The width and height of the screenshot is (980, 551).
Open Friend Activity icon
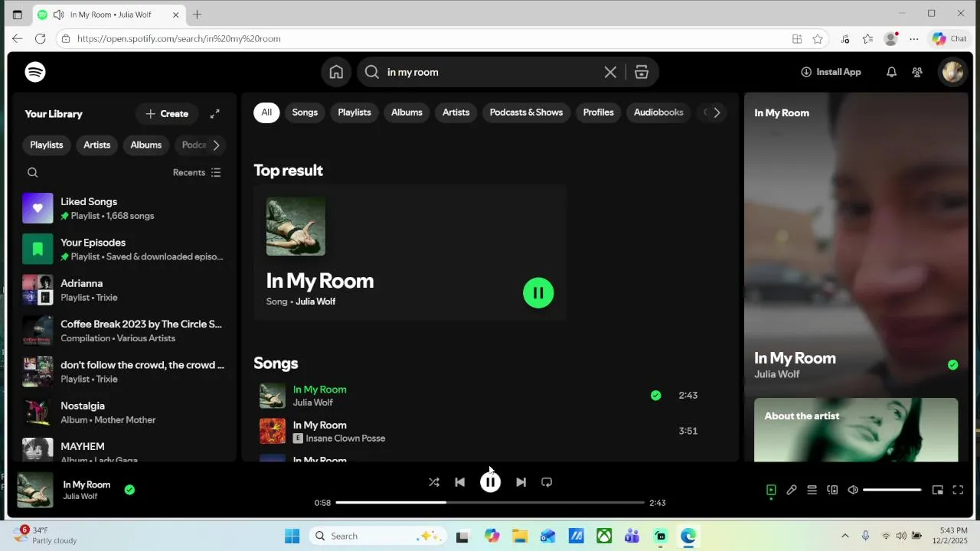click(x=917, y=72)
